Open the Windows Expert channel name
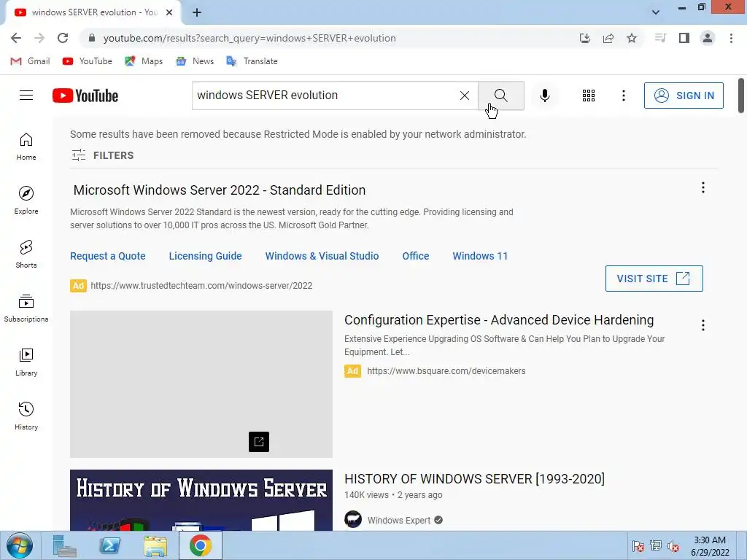747x560 pixels. point(399,520)
